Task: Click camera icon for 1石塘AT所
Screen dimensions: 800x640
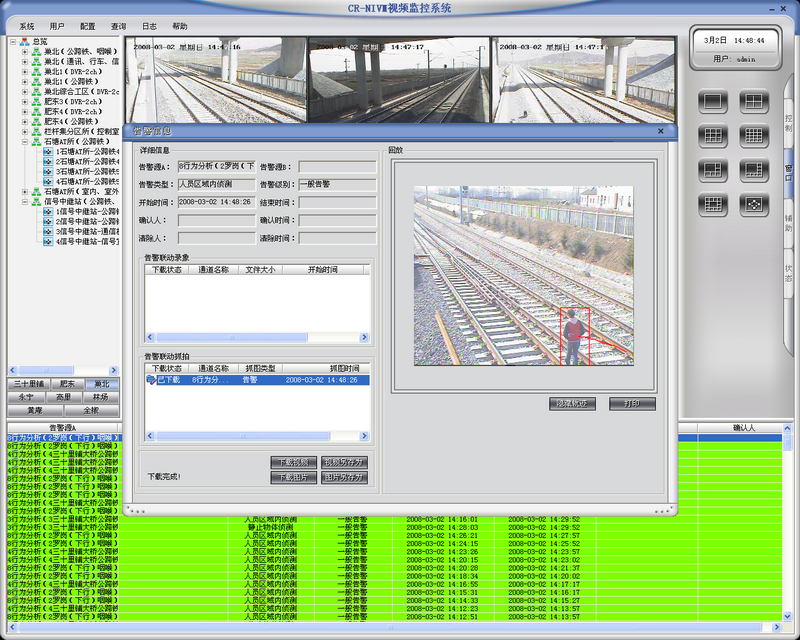Action: coord(48,152)
